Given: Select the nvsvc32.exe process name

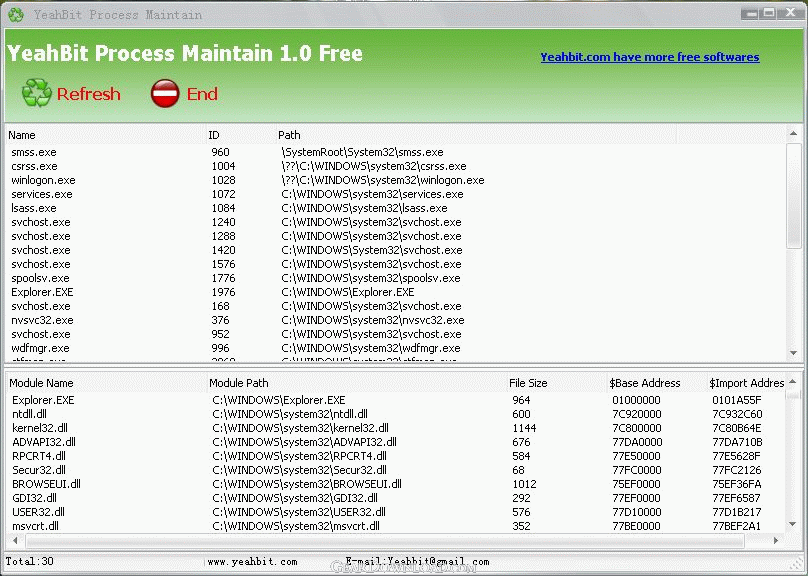Looking at the screenshot, I should pyautogui.click(x=42, y=320).
